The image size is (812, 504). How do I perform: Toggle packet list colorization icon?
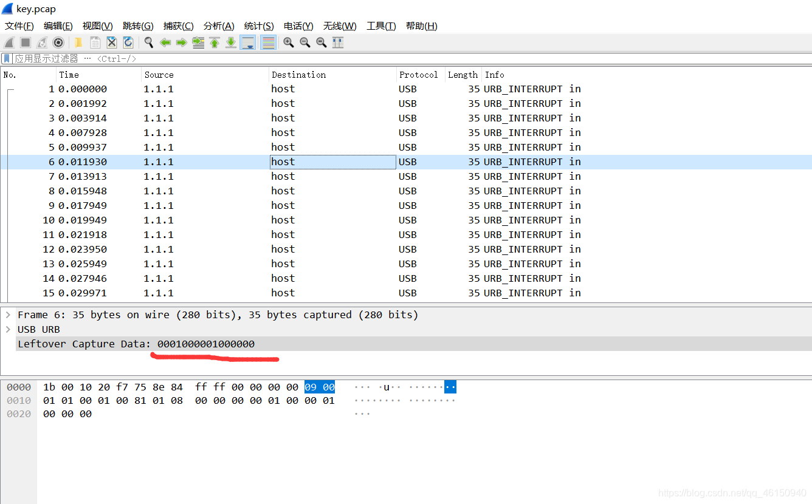pyautogui.click(x=268, y=43)
